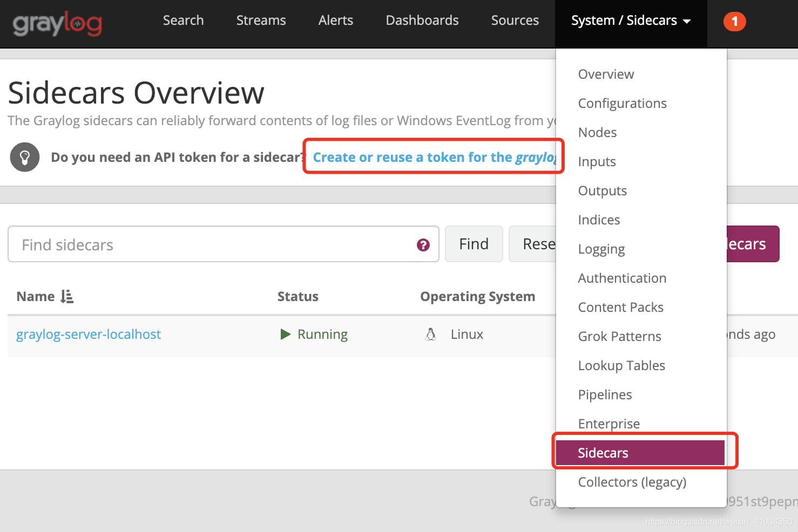Select Inputs menu entry
Viewport: 798px width, 532px height.
597,162
